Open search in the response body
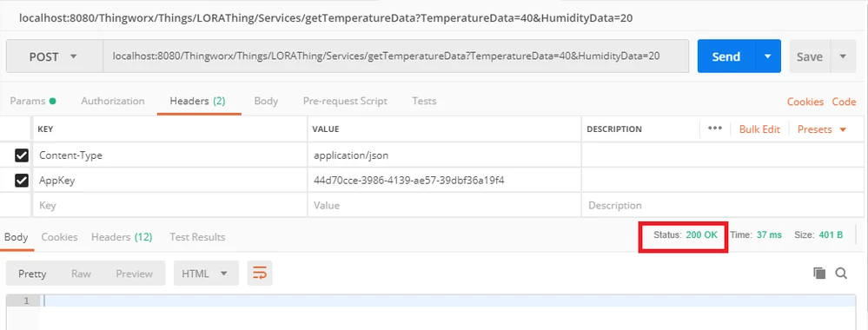The width and height of the screenshot is (868, 330). 841,273
